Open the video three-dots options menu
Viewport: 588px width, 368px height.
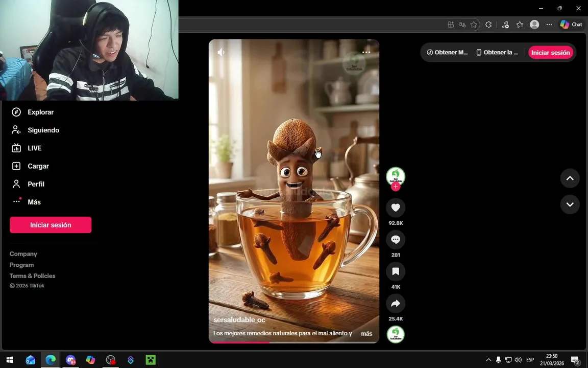[366, 52]
